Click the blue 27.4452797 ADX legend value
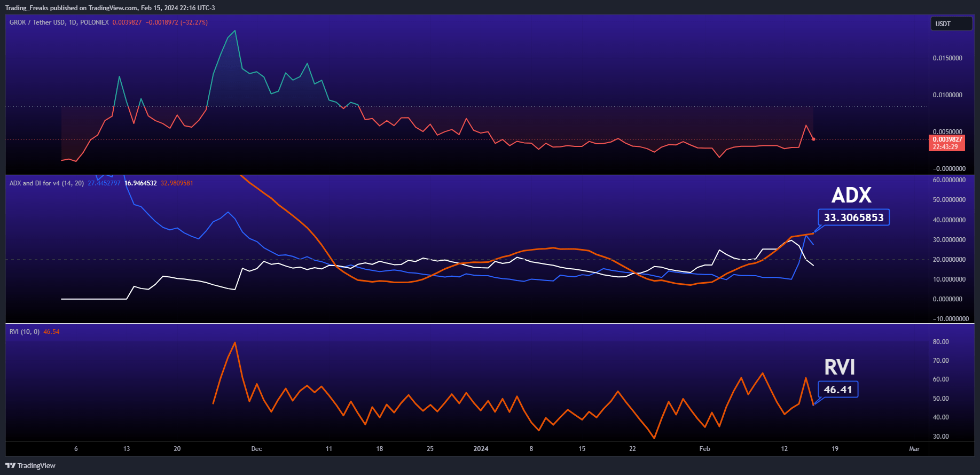The height and width of the screenshot is (475, 980). click(x=104, y=183)
